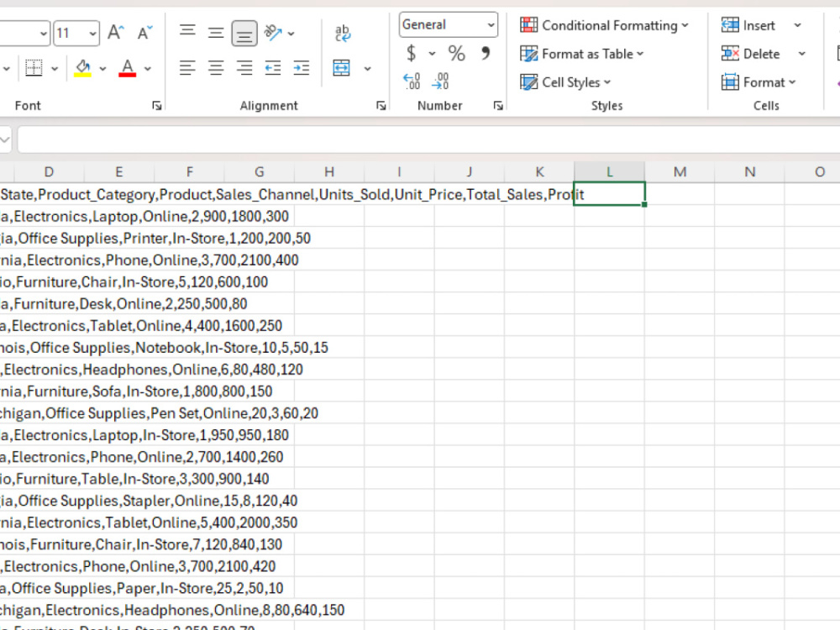The width and height of the screenshot is (840, 630).
Task: Click the increase decimal icon
Action: [412, 81]
